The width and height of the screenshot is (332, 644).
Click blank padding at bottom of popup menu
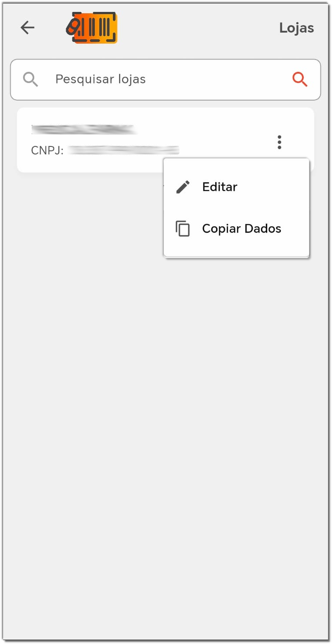point(236,250)
